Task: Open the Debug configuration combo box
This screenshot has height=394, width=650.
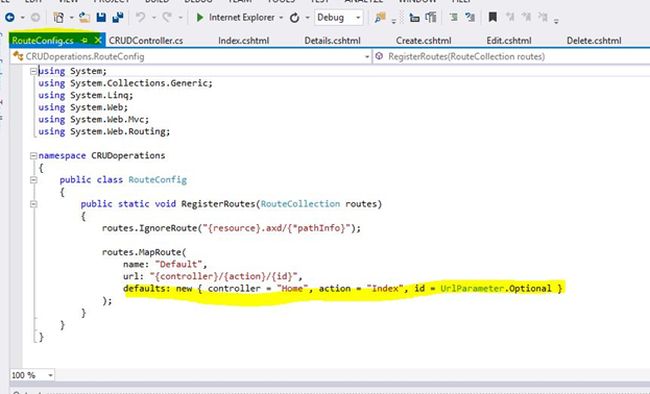Action: pyautogui.click(x=339, y=17)
